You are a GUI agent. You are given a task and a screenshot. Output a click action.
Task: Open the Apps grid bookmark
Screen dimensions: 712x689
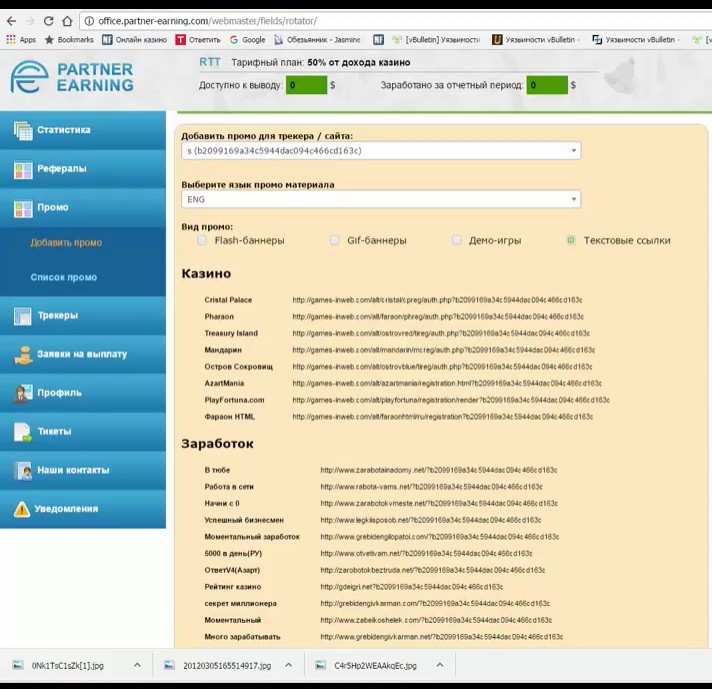[21, 40]
